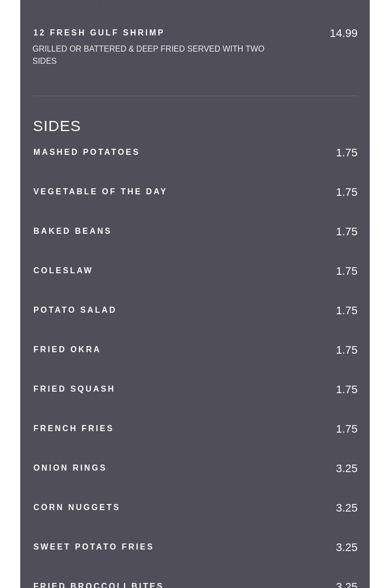Click the Onion Rings 3.25 price

point(346,469)
